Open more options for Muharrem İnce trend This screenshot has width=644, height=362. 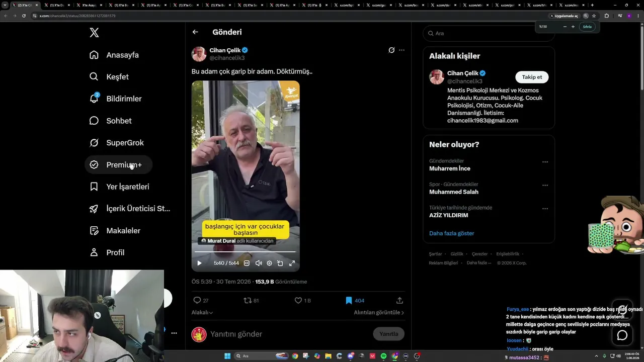[x=545, y=162]
